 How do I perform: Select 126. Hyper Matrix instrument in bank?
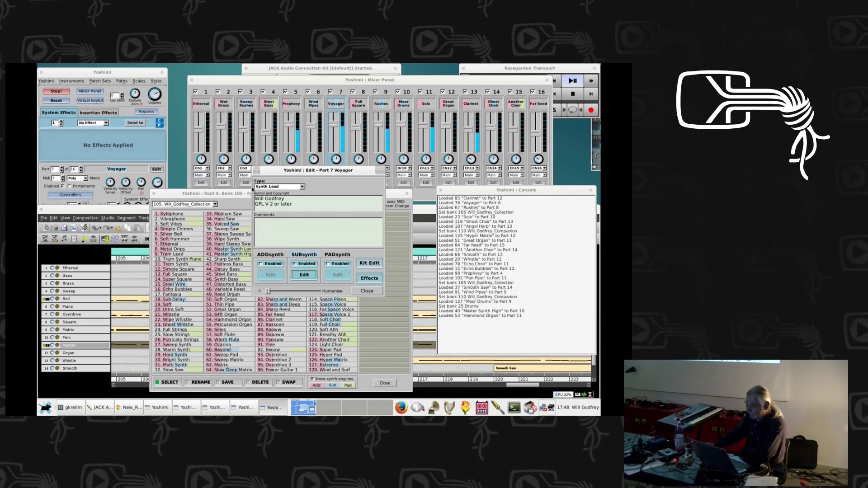coord(332,360)
